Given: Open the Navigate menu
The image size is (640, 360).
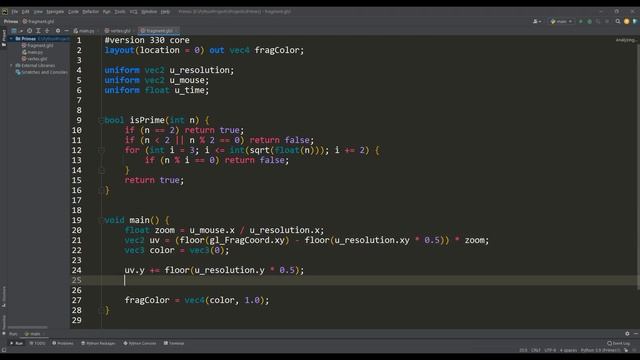Looking at the screenshot, I should (x=55, y=11).
